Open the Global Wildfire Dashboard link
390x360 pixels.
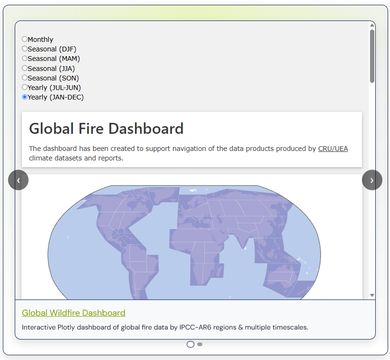(x=74, y=313)
